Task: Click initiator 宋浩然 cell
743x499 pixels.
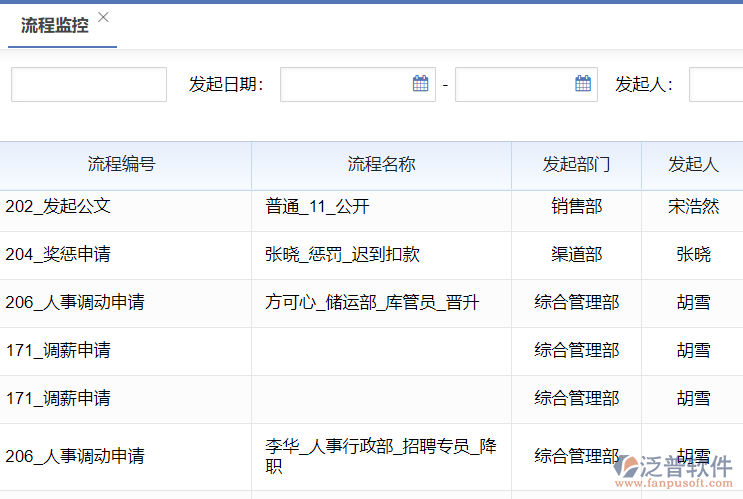Action: (x=693, y=207)
